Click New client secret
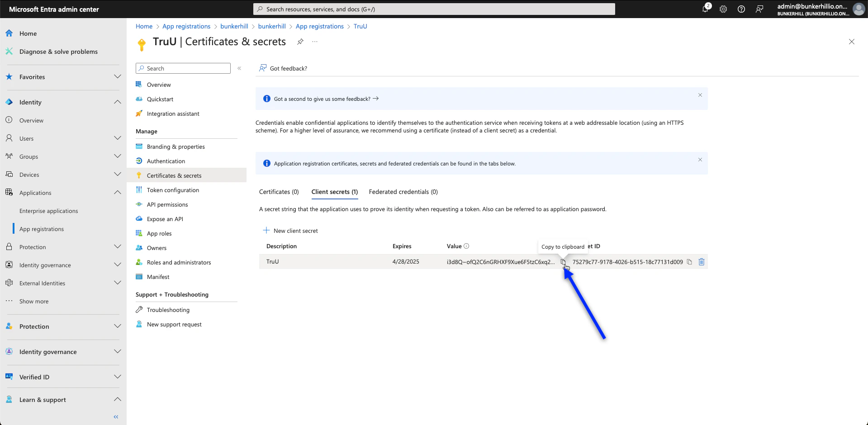Screen dimensions: 868x425 point(290,231)
